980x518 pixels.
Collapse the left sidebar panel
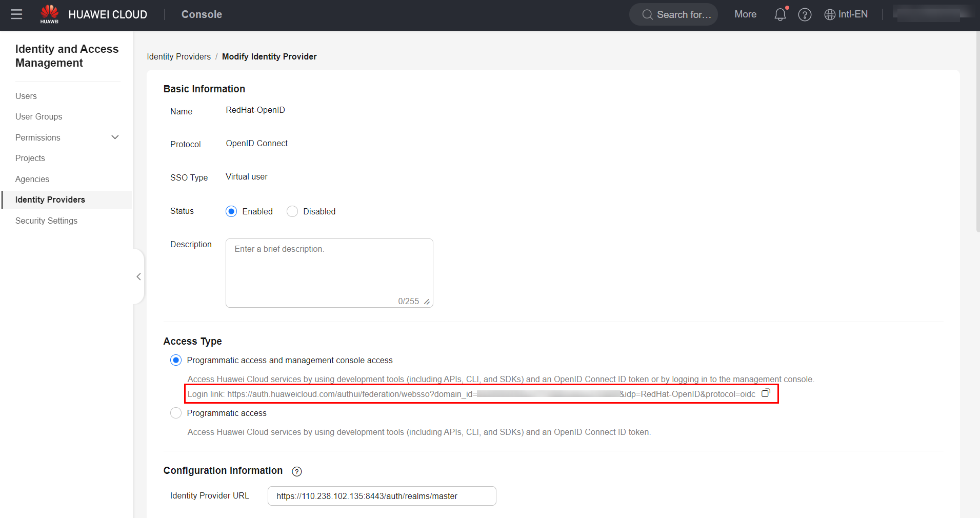click(138, 277)
